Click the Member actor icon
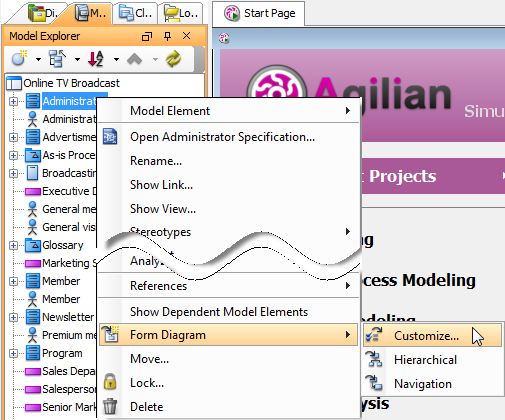505x420 pixels. tap(32, 299)
